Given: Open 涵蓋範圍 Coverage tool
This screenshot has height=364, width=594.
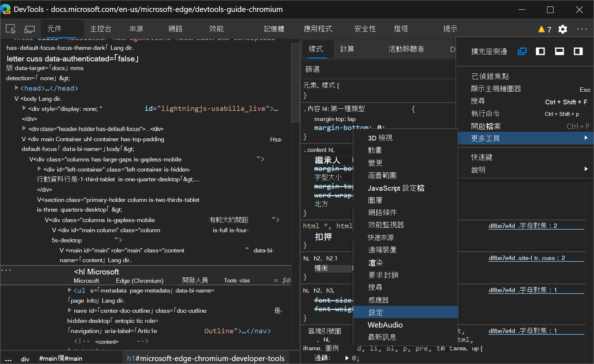Looking at the screenshot, I should point(405,175).
